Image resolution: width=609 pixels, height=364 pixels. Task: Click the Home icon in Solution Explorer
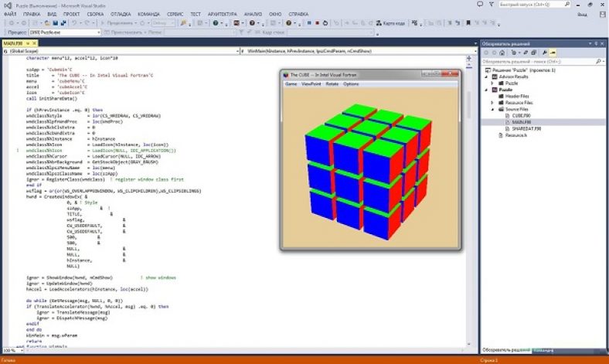tap(502, 53)
